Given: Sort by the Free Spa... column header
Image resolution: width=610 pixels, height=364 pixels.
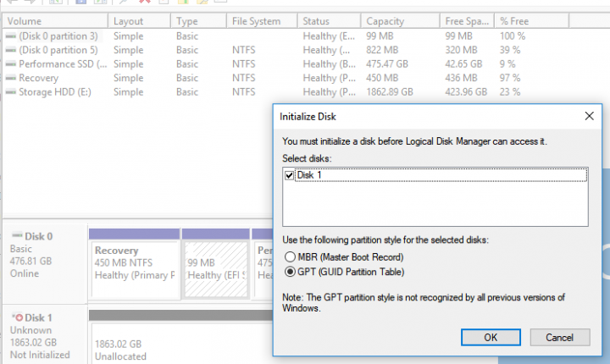Looking at the screenshot, I should coord(467,21).
